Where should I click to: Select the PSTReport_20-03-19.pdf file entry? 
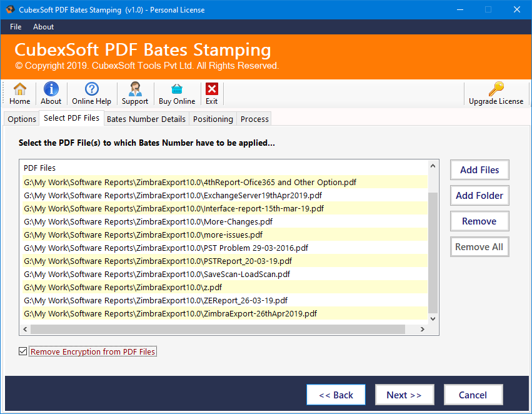coord(158,261)
